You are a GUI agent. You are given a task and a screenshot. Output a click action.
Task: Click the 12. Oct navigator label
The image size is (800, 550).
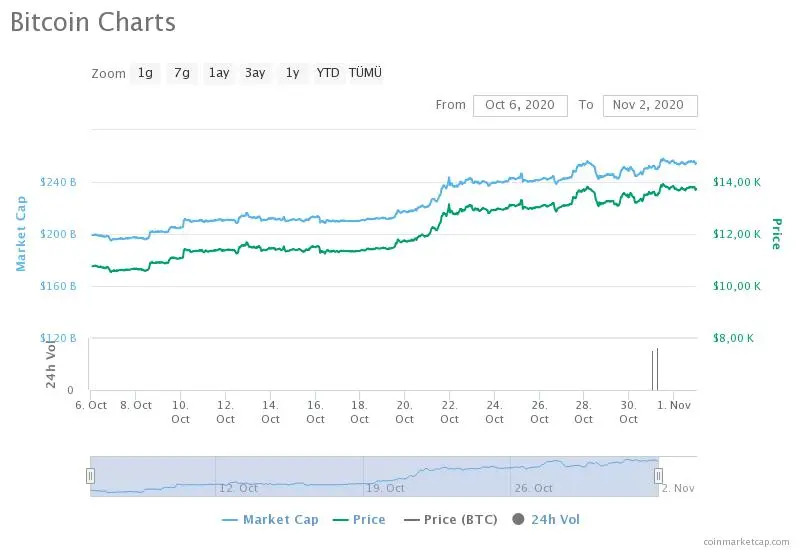point(238,488)
